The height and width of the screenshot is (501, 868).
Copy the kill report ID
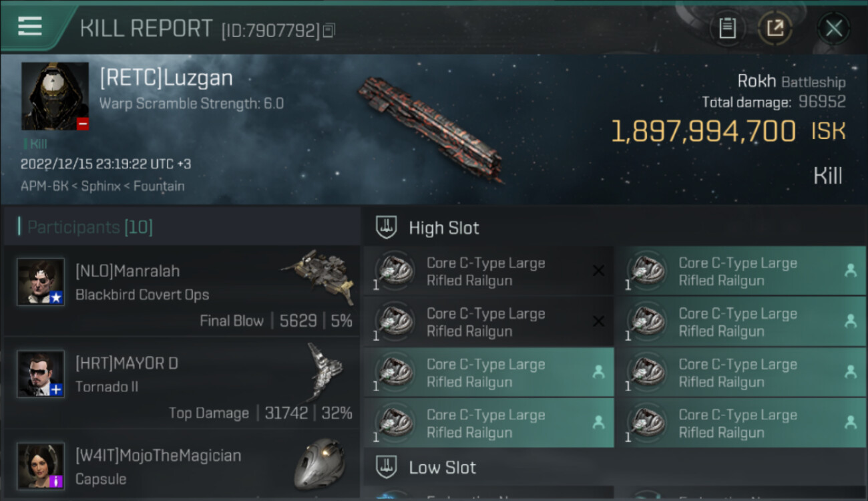[x=329, y=31]
